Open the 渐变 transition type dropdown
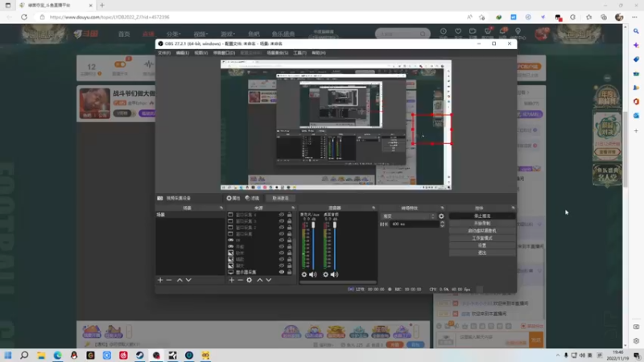Viewport: 644px width, 362px height. pyautogui.click(x=408, y=216)
